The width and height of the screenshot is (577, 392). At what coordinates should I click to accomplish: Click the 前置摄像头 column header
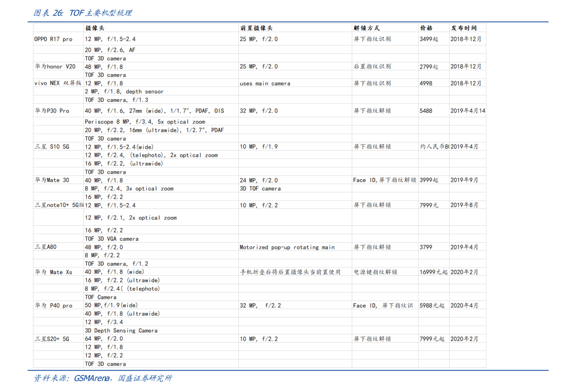tap(256, 28)
